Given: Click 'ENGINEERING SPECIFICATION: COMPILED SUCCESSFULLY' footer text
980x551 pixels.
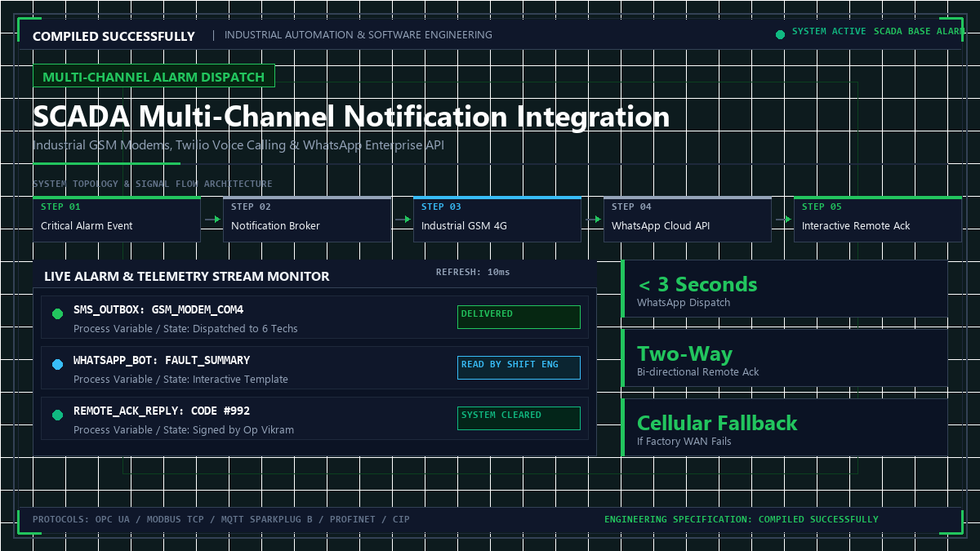Looking at the screenshot, I should pyautogui.click(x=742, y=519).
